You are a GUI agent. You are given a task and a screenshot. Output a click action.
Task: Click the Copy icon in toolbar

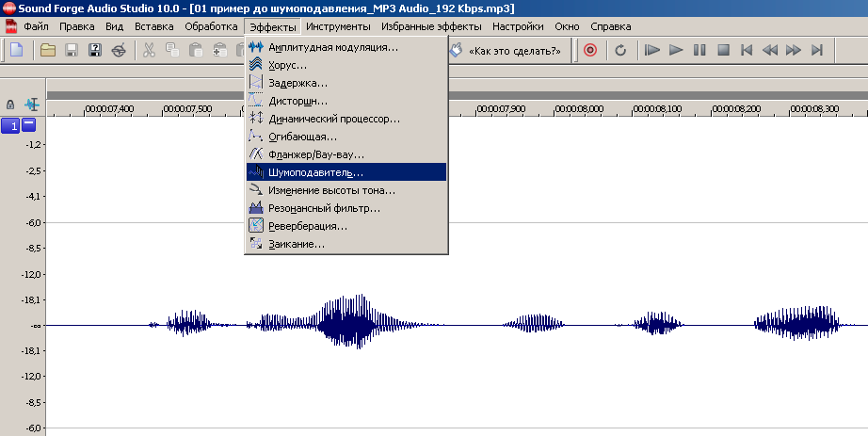pyautogui.click(x=172, y=50)
